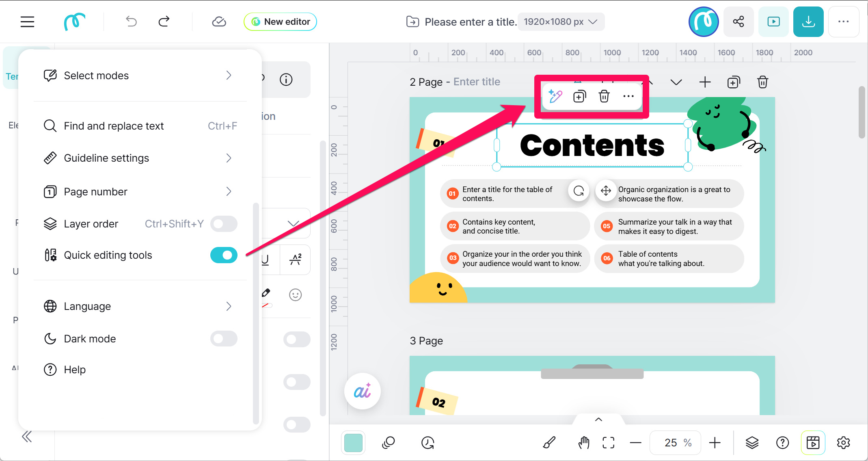Click the New editor button
Screen dimensions: 868x461
tap(281, 22)
